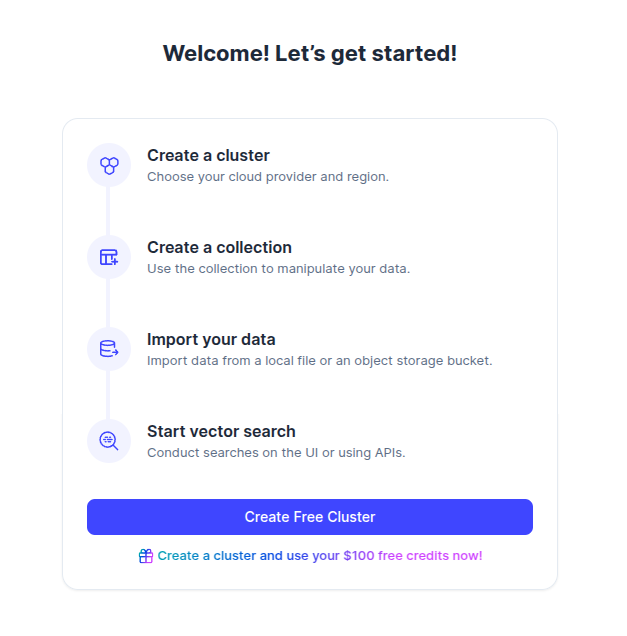
Task: Click 'Conduct searches on the UI or using APIs'
Action: pyautogui.click(x=276, y=453)
